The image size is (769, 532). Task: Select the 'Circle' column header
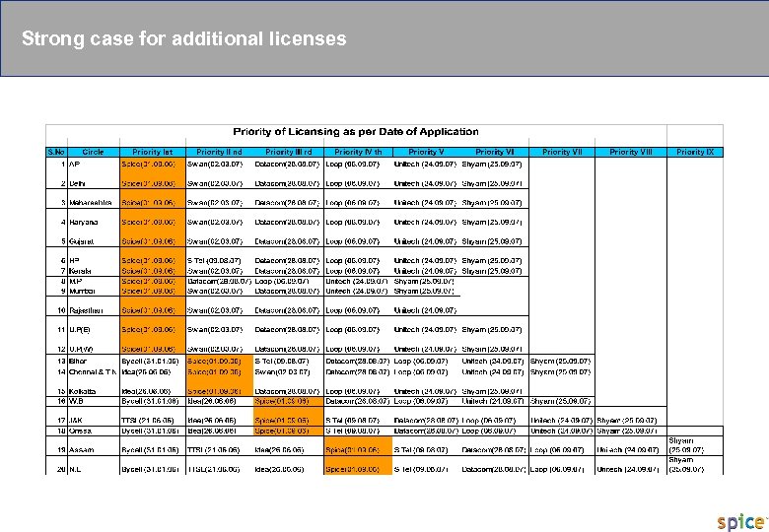point(94,152)
